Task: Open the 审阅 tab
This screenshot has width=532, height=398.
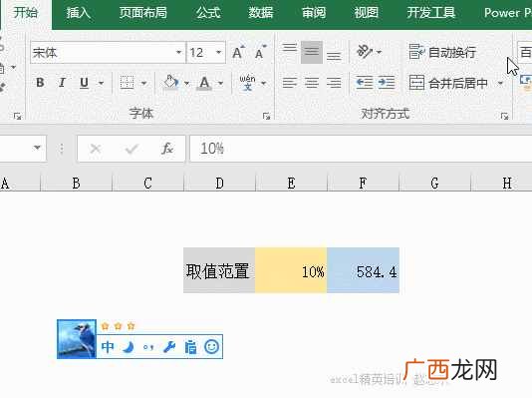Action: (x=314, y=13)
